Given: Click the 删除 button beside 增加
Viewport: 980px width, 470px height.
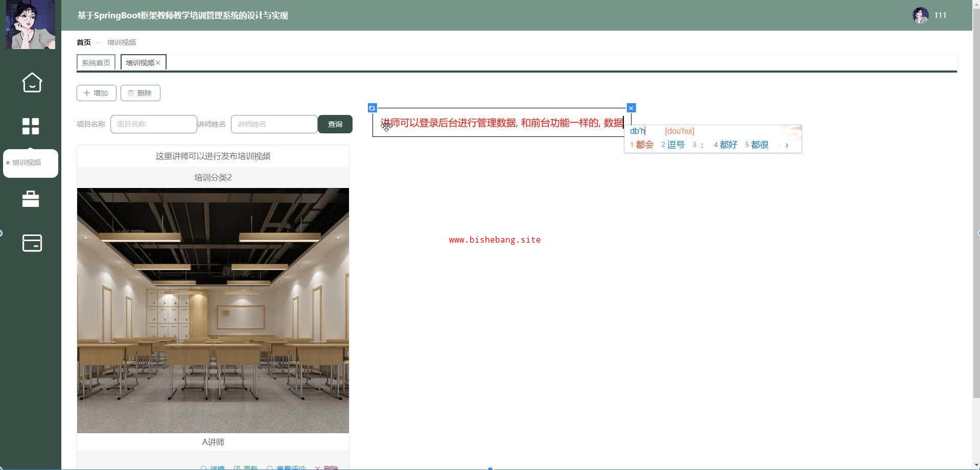Looking at the screenshot, I should point(140,93).
